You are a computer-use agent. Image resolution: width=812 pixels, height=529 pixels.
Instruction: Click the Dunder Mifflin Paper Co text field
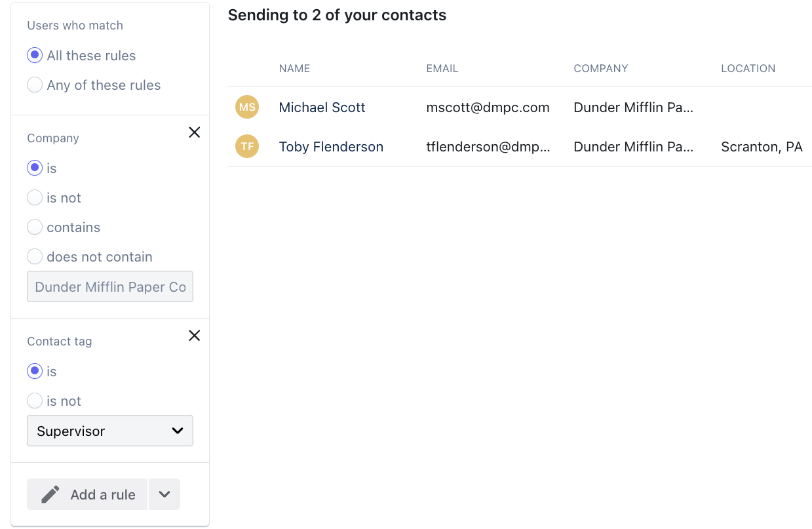pyautogui.click(x=110, y=287)
